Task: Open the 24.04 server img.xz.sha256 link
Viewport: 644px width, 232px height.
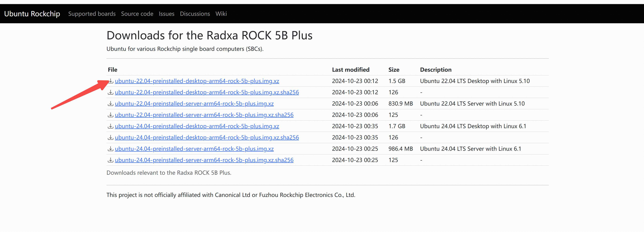Action: pos(204,160)
